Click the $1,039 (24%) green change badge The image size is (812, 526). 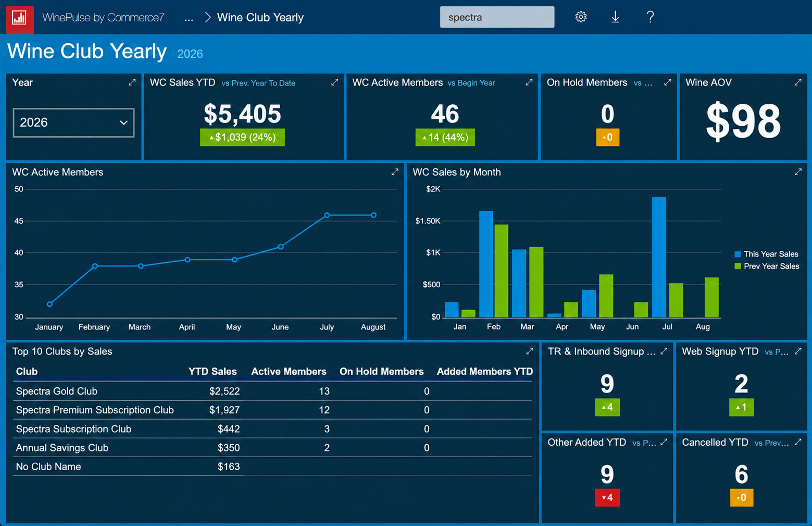[242, 138]
